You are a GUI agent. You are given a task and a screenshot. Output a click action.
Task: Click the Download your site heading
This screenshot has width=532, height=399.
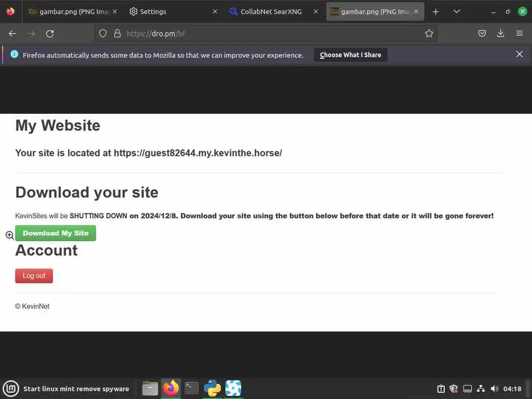(x=87, y=192)
